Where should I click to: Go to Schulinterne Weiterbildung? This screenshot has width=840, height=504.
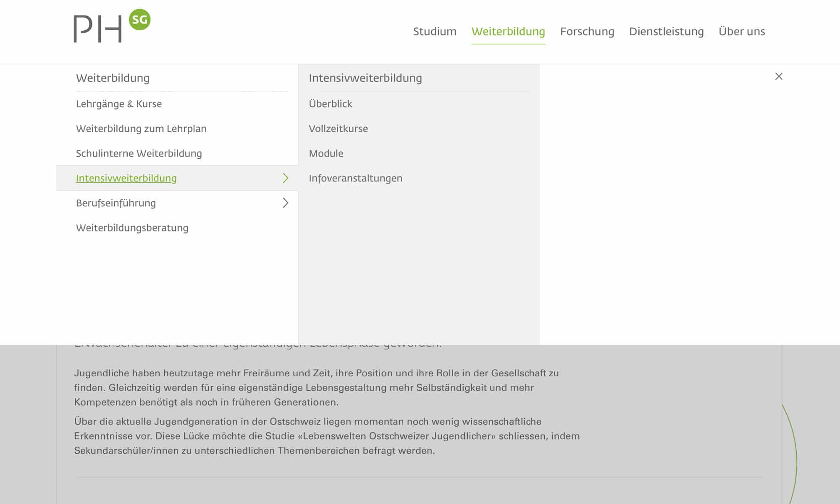[x=139, y=153]
